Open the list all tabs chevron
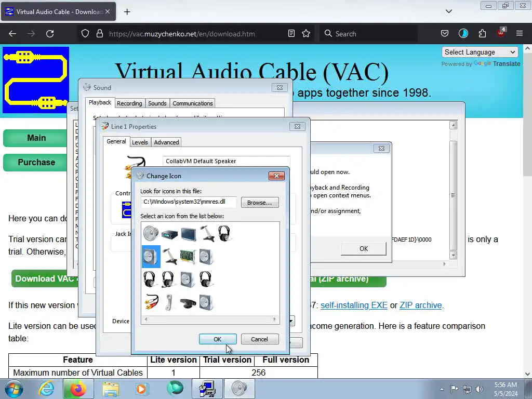The image size is (532, 399). [x=448, y=11]
